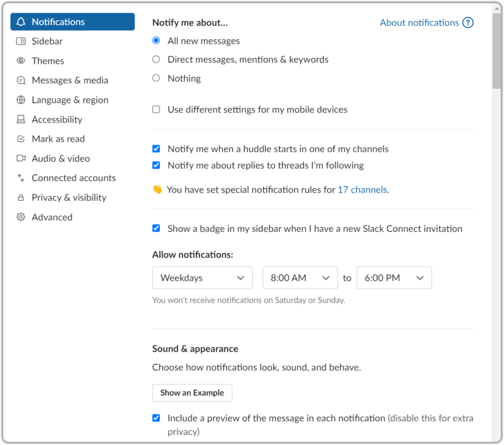Click the gear icon for Advanced
This screenshot has width=504, height=445.
point(21,217)
